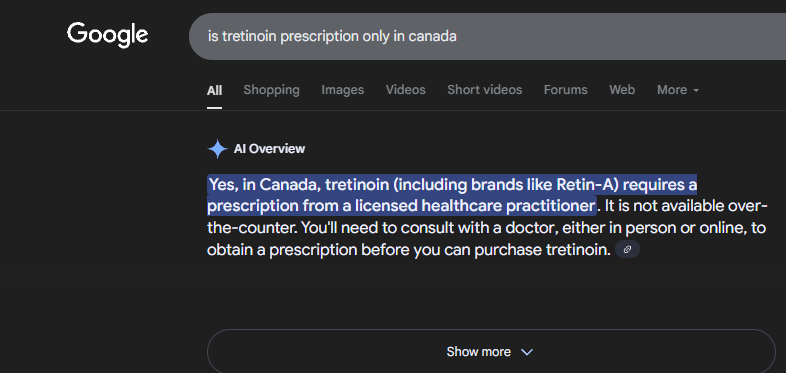Click the highlighted Retin-A answer sentence
This screenshot has width=786, height=373.
click(x=452, y=196)
